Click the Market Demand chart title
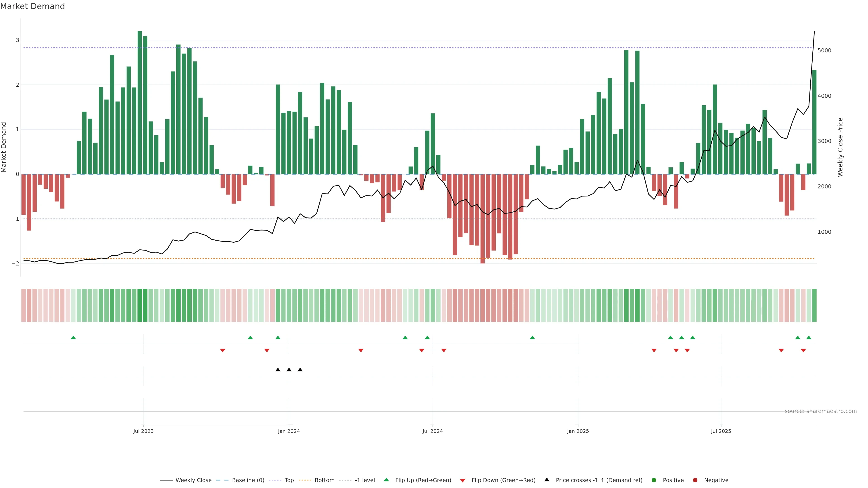The height and width of the screenshot is (488, 868). (32, 6)
